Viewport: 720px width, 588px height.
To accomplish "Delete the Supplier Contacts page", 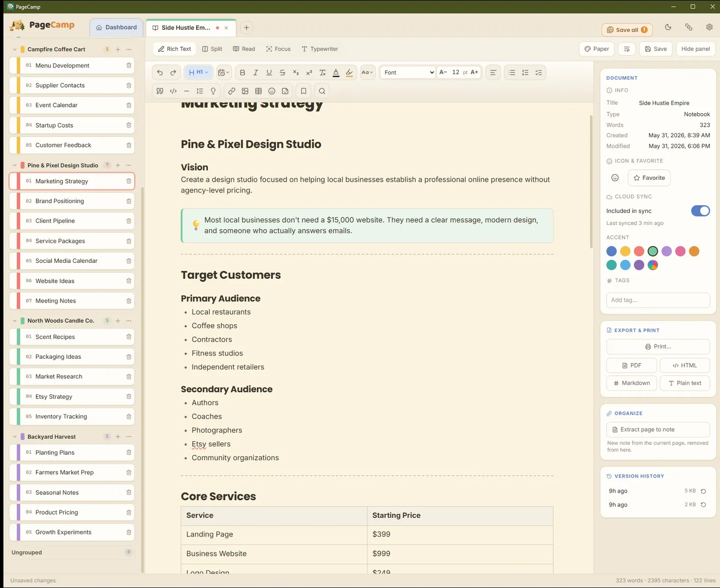I will (x=129, y=85).
